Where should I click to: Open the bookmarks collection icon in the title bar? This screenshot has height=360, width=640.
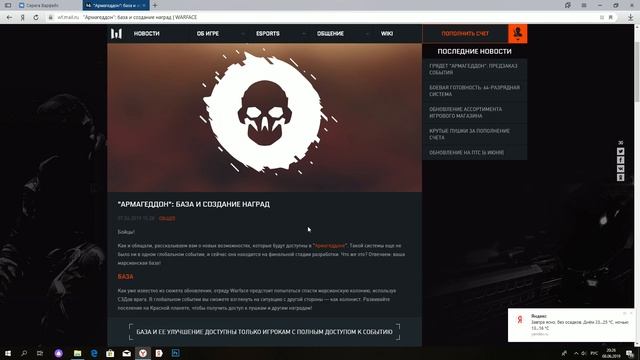567,5
